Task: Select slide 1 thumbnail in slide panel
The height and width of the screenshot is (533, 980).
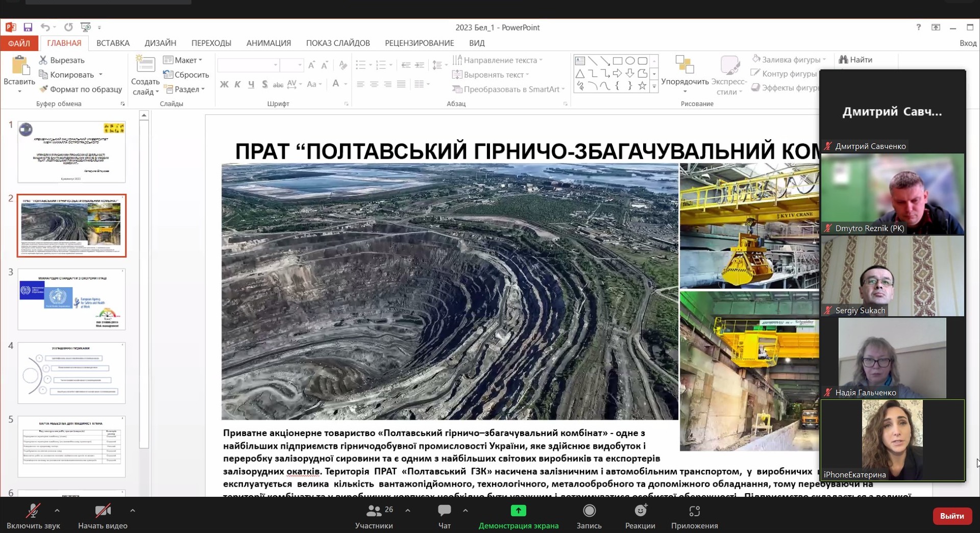Action: click(71, 152)
